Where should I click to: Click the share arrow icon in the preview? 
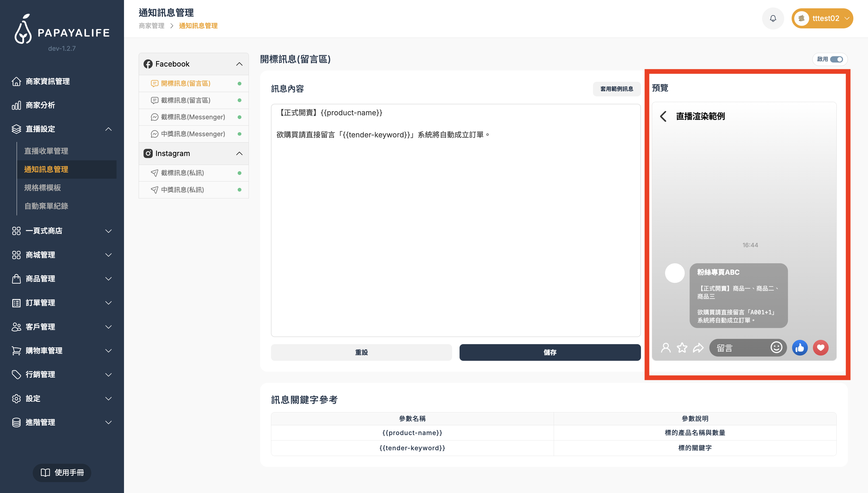coord(698,347)
